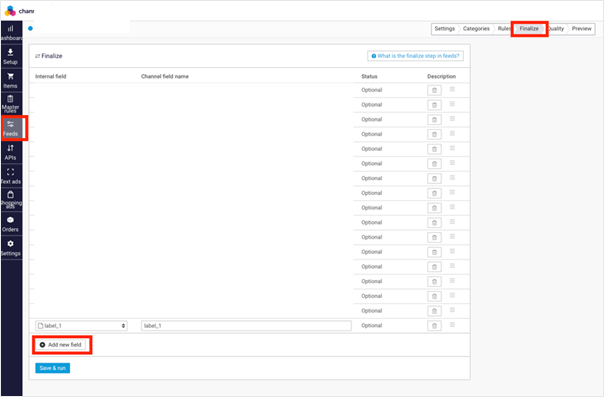Open the label_1 internal field dropdown
Image resolution: width=604 pixels, height=397 pixels.
pos(81,326)
